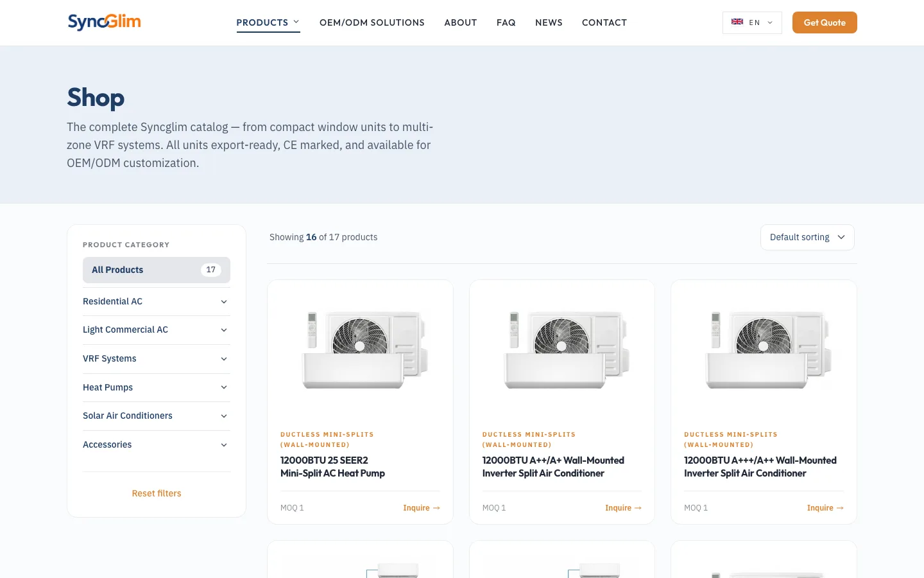
Task: Expand the VRF Systems category
Action: click(x=157, y=358)
